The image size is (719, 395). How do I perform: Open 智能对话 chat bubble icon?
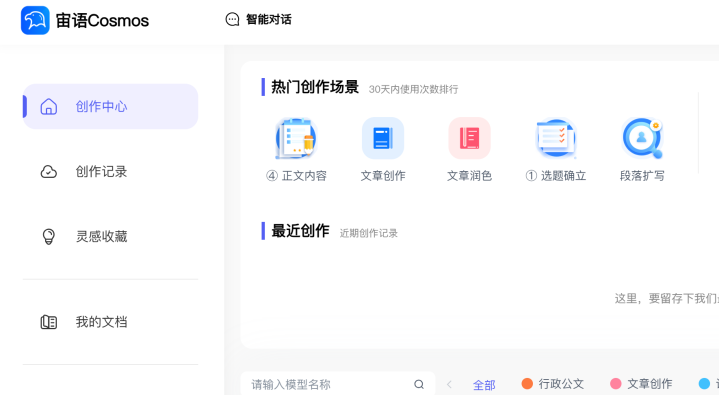point(232,19)
